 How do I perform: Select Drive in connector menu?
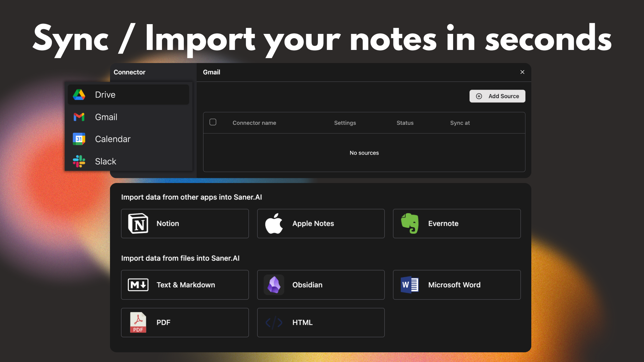point(128,95)
